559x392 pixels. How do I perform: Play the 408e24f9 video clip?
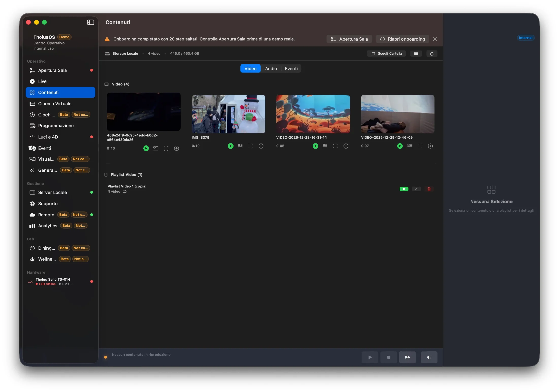point(146,148)
